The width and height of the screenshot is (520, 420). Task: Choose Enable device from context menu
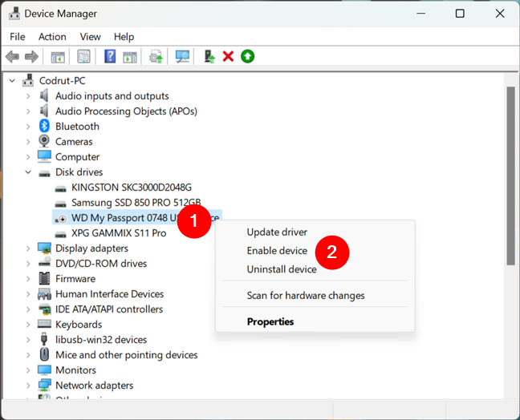pyautogui.click(x=277, y=250)
